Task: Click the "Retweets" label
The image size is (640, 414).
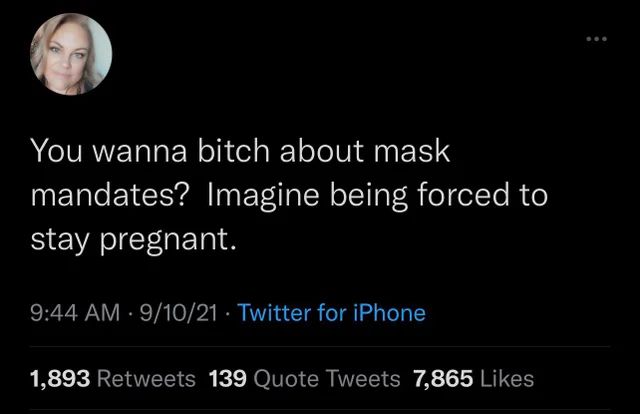Action: (x=147, y=379)
